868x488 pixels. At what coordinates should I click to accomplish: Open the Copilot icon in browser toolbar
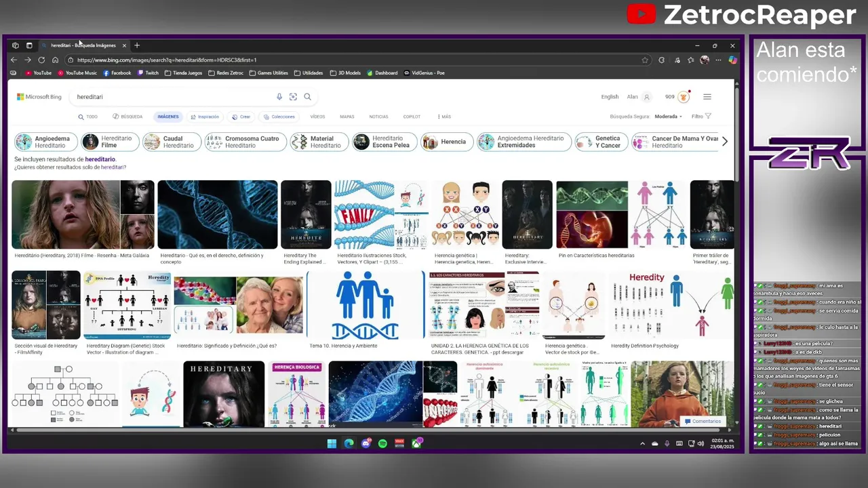pyautogui.click(x=732, y=60)
